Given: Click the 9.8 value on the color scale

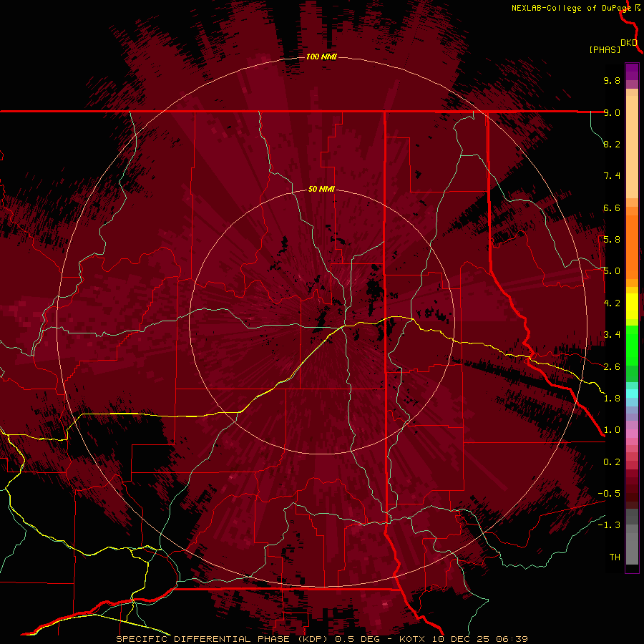Looking at the screenshot, I should [x=612, y=80].
